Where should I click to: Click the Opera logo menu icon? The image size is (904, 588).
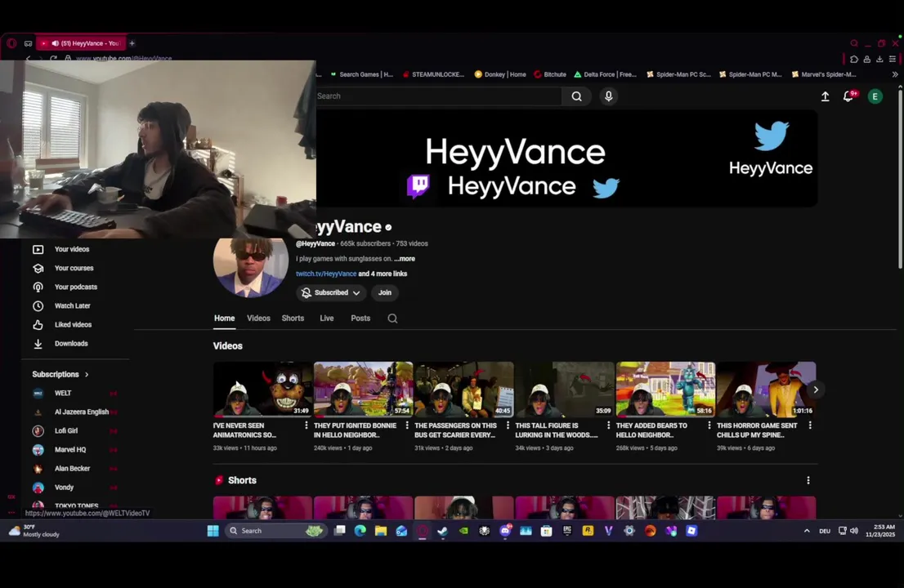[11, 43]
